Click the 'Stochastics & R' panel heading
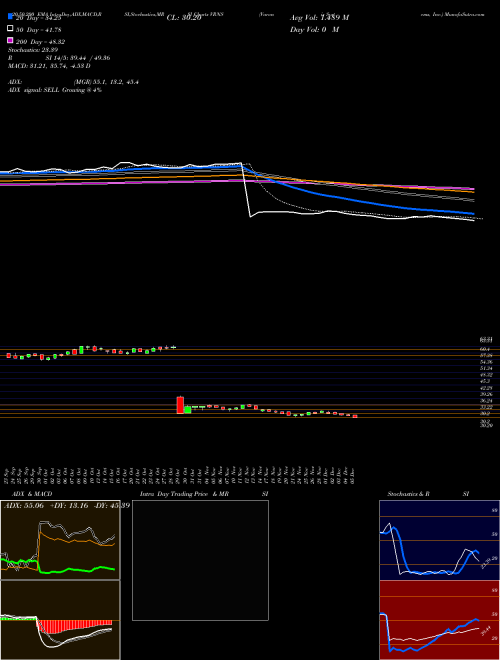Screen dimensions: 500x660 pos(408,494)
